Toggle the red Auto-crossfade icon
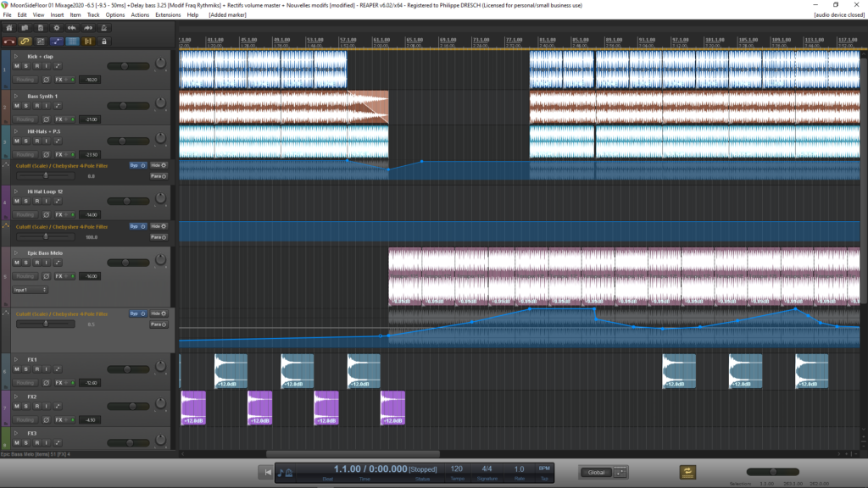This screenshot has width=868, height=488. [8, 42]
